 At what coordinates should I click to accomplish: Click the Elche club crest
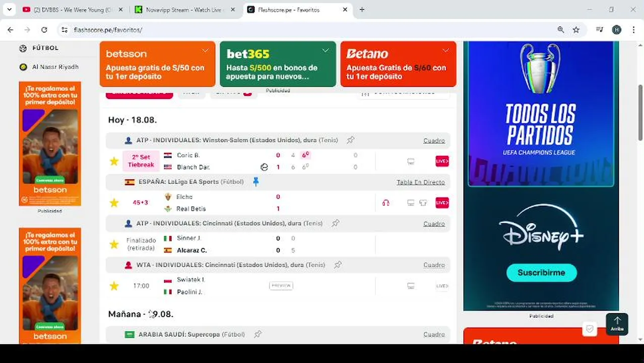point(168,197)
